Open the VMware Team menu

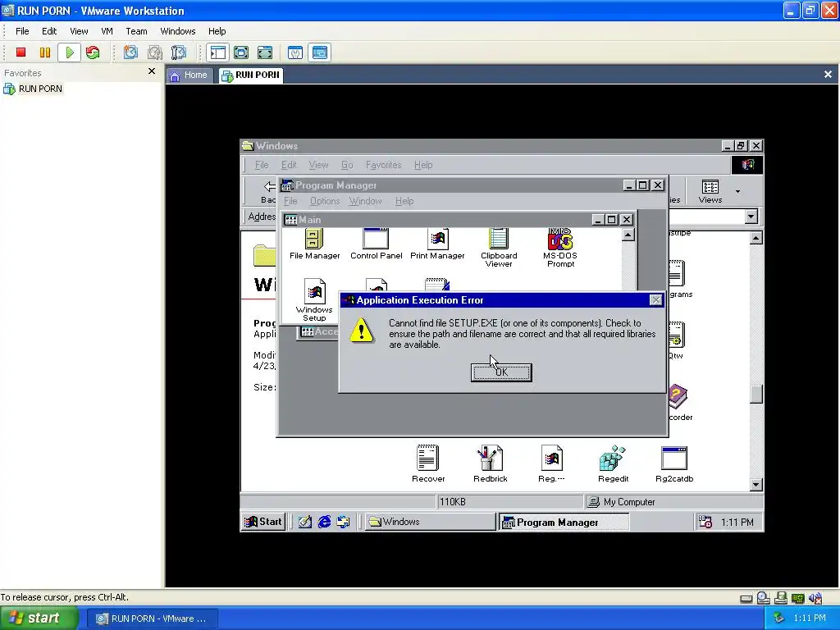point(136,31)
